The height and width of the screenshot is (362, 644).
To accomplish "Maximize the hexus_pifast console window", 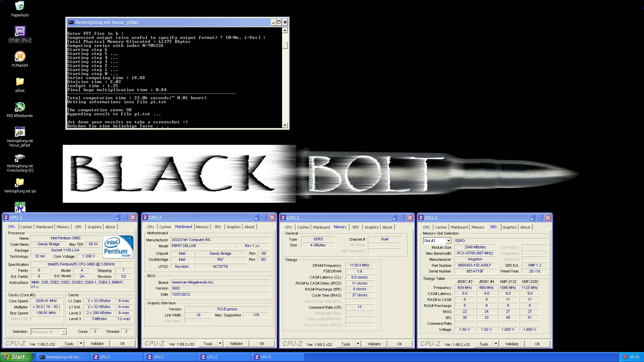I will tap(279, 22).
